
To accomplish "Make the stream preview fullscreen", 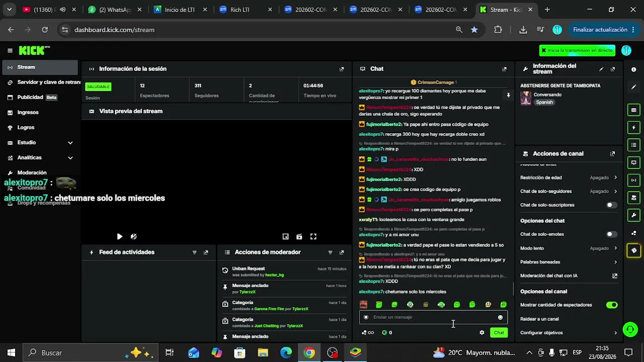I will [x=313, y=236].
